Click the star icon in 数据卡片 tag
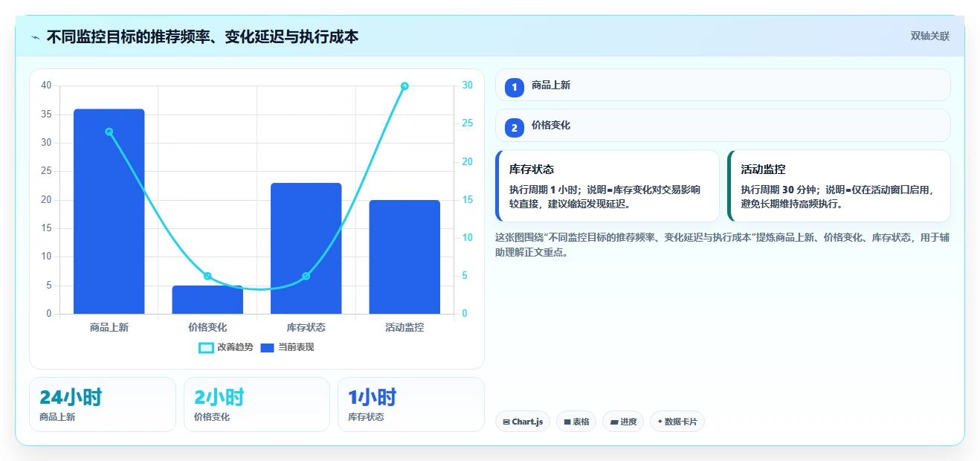Viewport: 980px width, 461px height. [x=660, y=422]
